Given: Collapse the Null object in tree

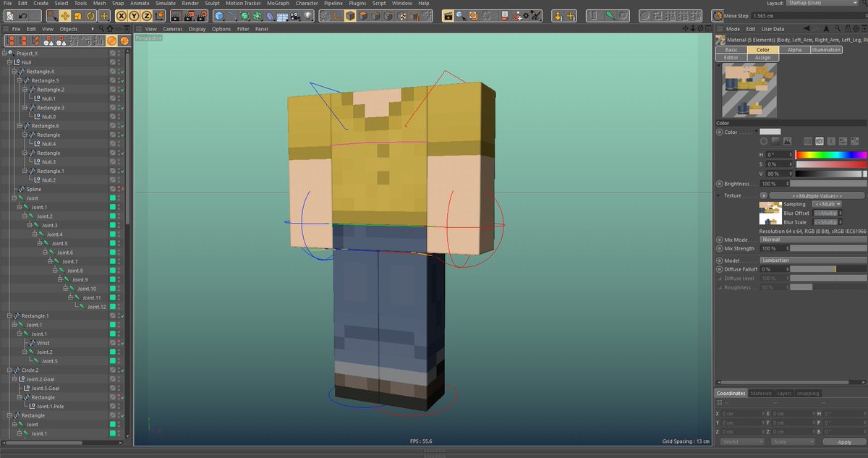Looking at the screenshot, I should click(11, 62).
